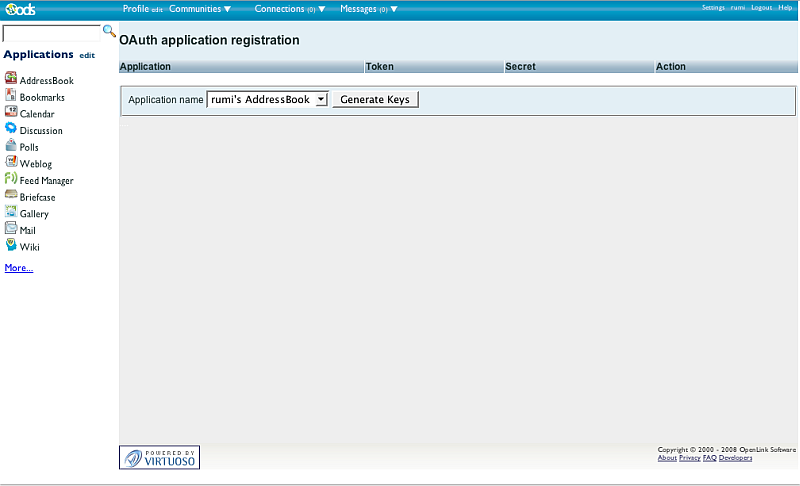Click the Calendar text link

pos(37,114)
